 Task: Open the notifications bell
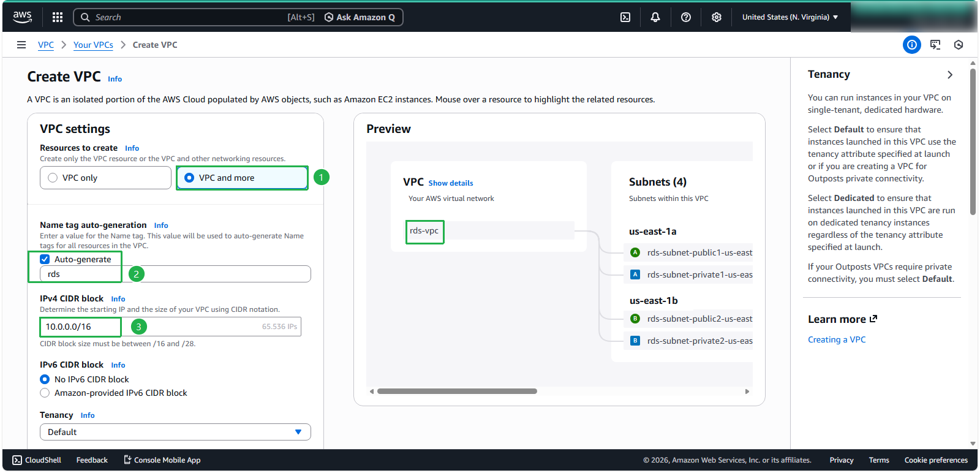tap(655, 17)
